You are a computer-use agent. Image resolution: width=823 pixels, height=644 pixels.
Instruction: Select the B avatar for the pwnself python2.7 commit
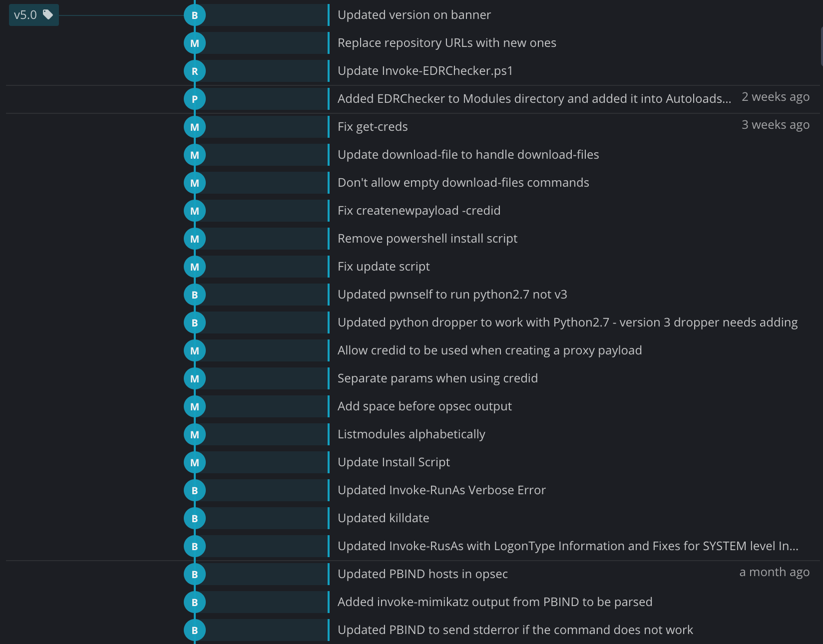[x=194, y=295]
